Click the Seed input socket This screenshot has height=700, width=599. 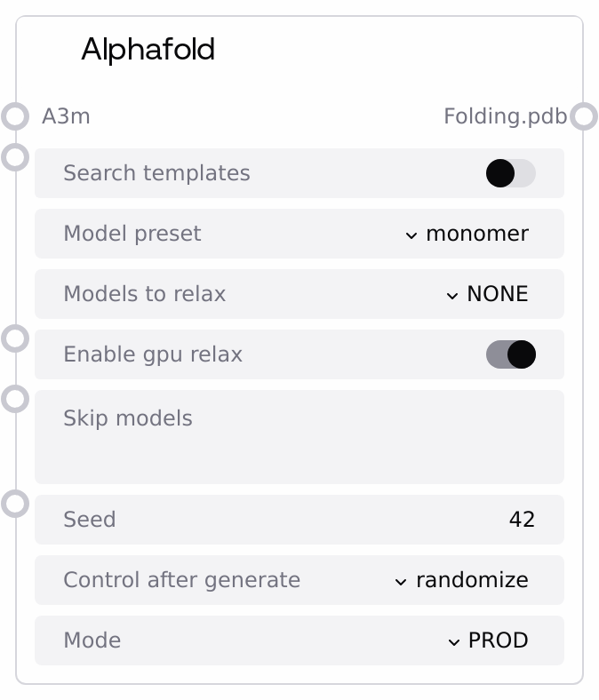pyautogui.click(x=15, y=504)
